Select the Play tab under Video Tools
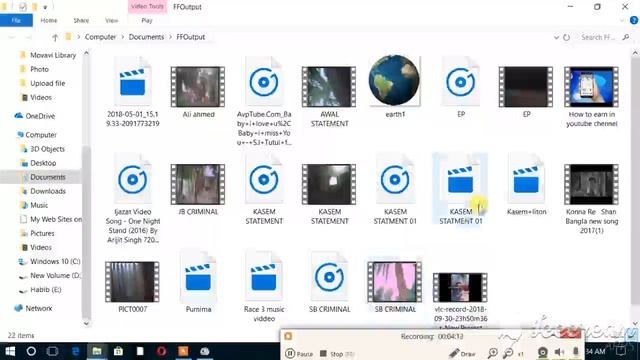 [147, 20]
